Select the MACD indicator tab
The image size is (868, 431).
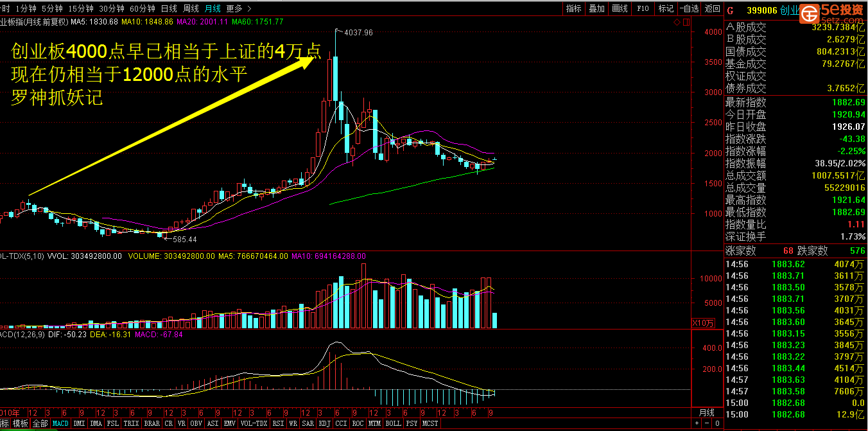[60, 424]
